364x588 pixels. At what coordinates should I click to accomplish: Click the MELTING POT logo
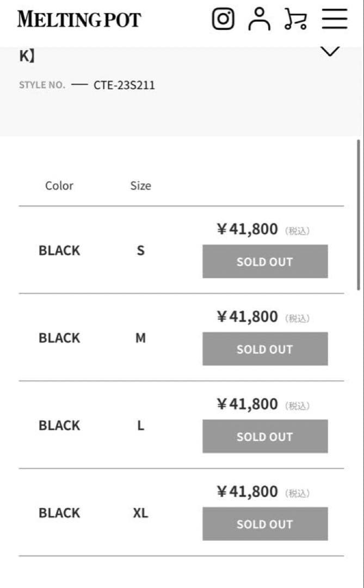[x=79, y=20]
